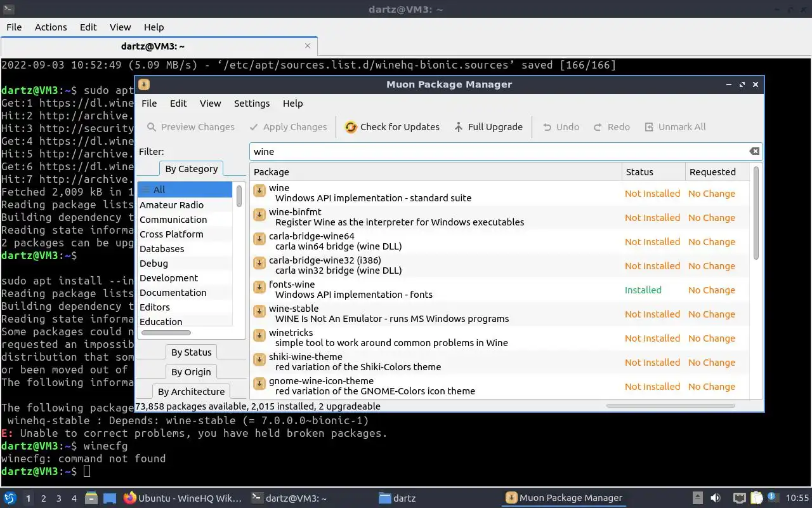Screen dimensions: 812x508
Task: Click the package icon beside shiki-wine-theme
Action: click(x=259, y=360)
